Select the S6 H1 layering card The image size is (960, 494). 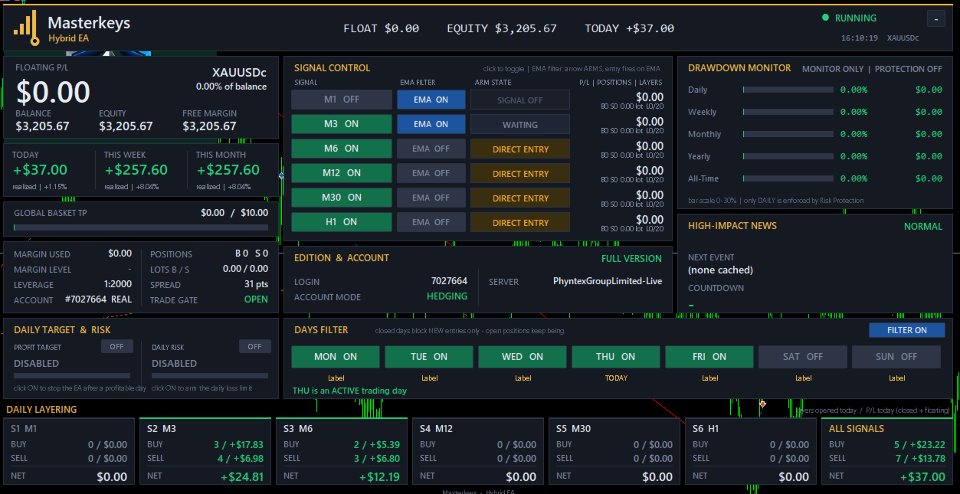(x=751, y=452)
